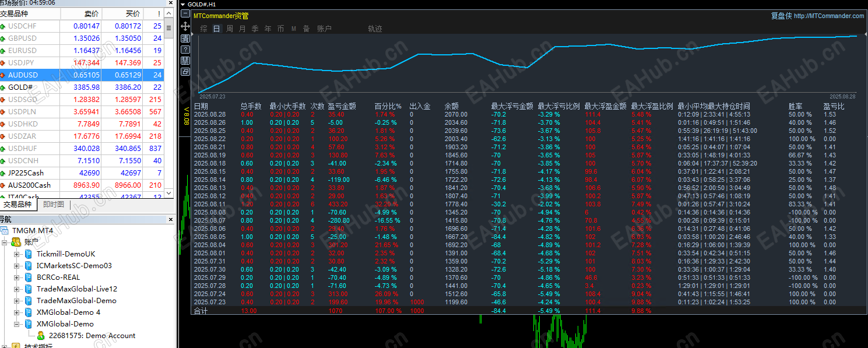Viewport: 868px width, 348px height.
Task: Switch to the 周 weekly tab
Action: pyautogui.click(x=230, y=29)
